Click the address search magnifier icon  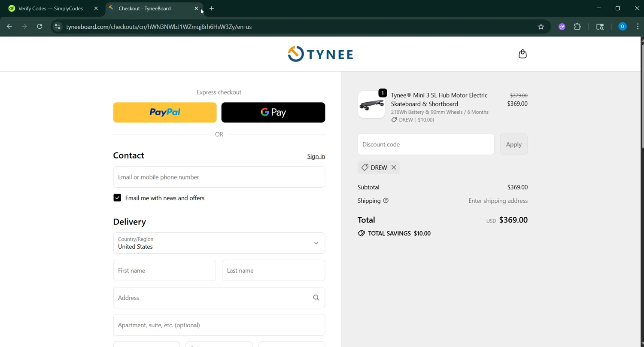(x=316, y=298)
